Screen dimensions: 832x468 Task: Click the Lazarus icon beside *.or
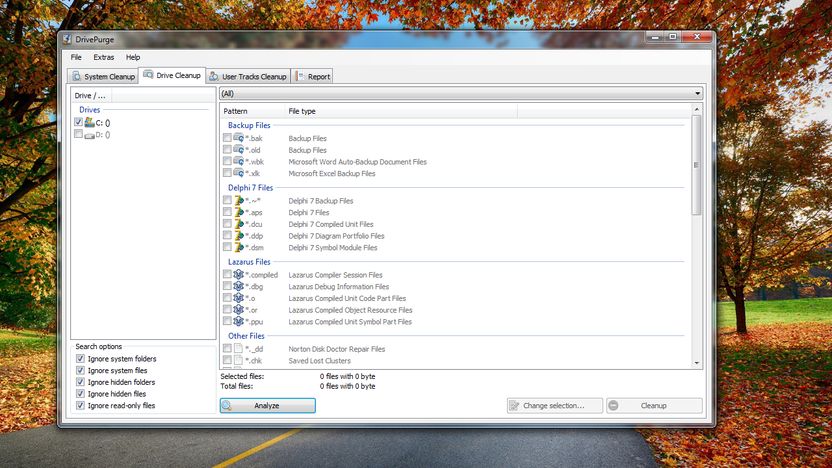239,309
